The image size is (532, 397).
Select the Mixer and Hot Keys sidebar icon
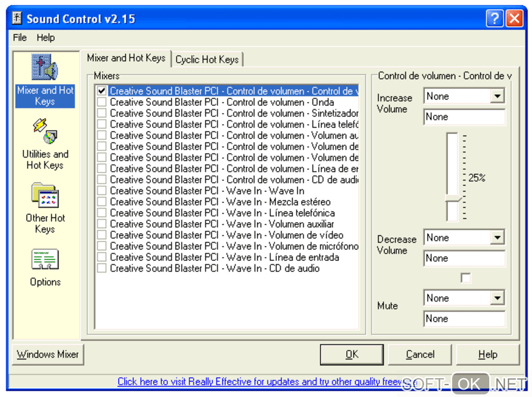coord(45,80)
